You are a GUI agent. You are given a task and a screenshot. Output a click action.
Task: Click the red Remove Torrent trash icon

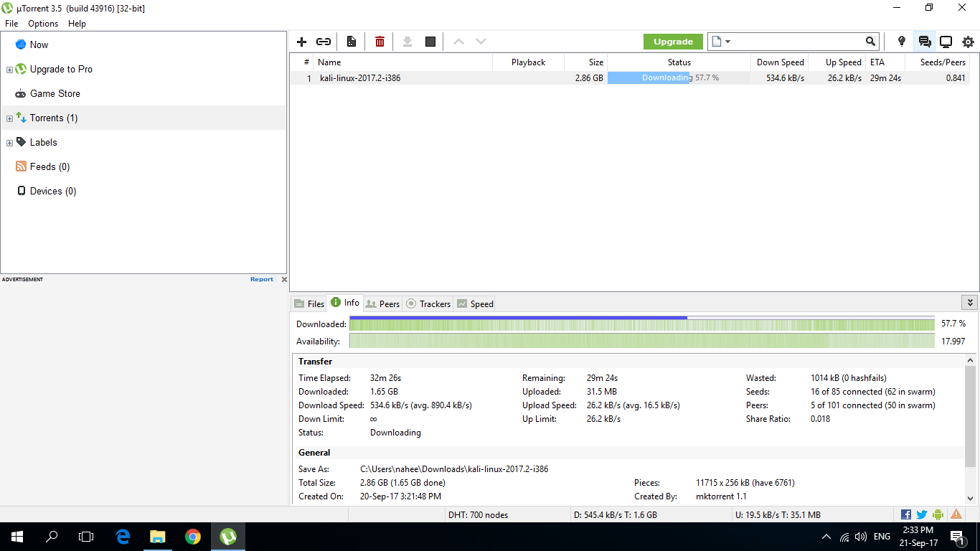380,42
